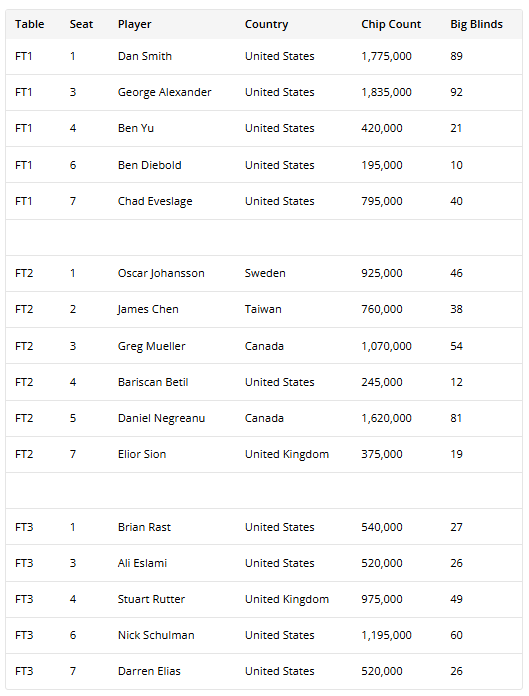Click player name George Alexander
529x696 pixels.
[164, 92]
